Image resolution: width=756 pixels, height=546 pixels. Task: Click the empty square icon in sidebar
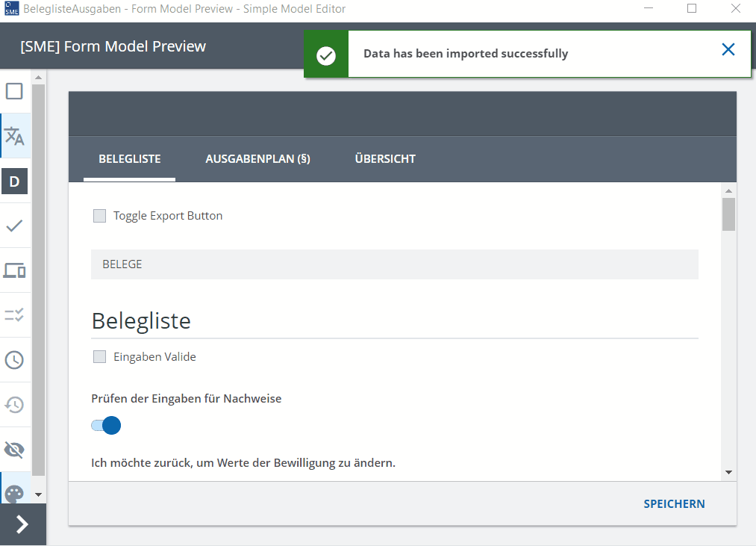[x=14, y=91]
